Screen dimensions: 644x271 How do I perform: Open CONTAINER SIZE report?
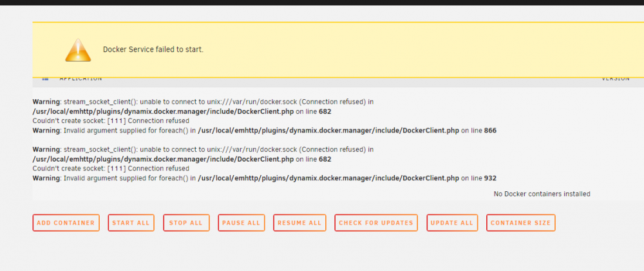pyautogui.click(x=521, y=223)
